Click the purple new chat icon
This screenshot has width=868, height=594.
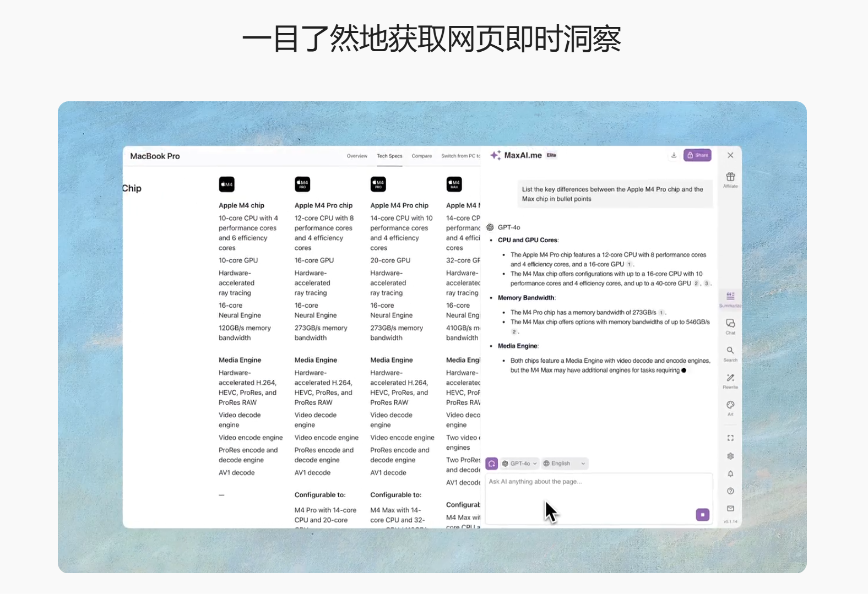492,464
